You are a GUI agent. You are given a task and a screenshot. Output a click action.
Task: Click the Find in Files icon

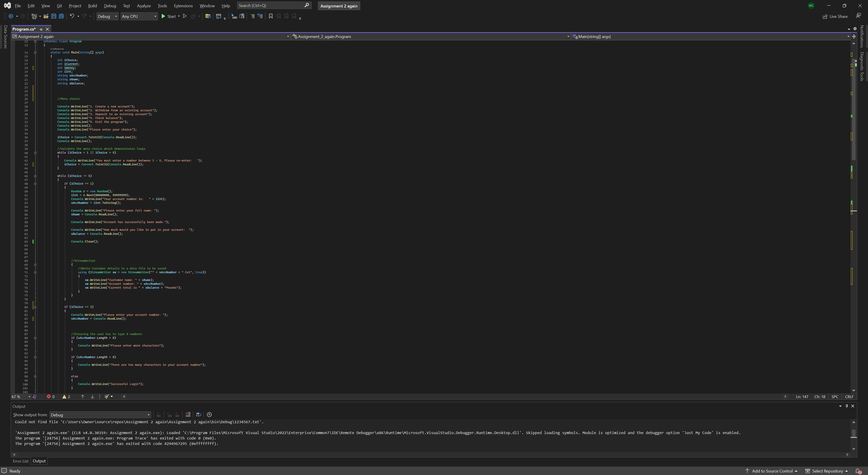(x=208, y=16)
